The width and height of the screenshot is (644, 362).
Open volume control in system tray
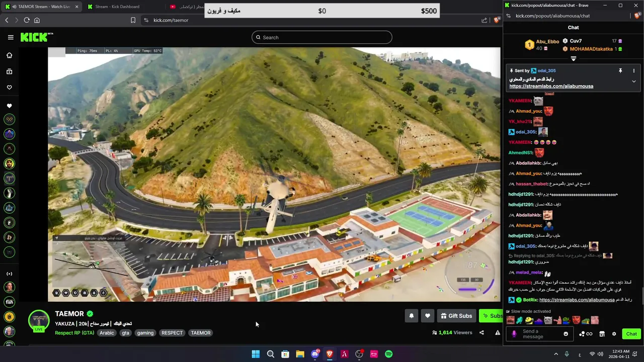pos(600,354)
